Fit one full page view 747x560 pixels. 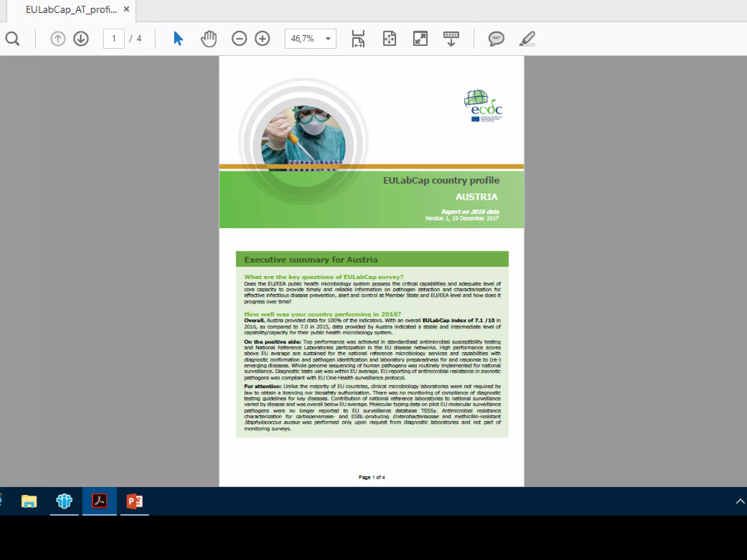click(389, 39)
